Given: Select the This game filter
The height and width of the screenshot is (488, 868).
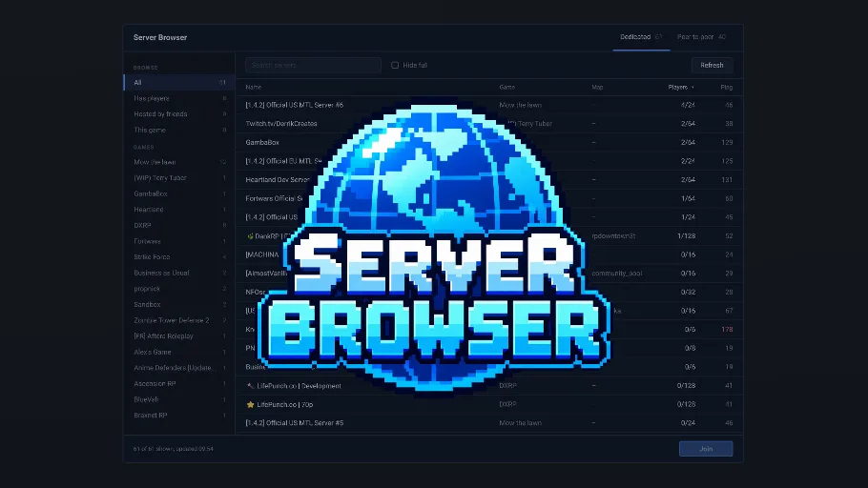Looking at the screenshot, I should click(179, 130).
